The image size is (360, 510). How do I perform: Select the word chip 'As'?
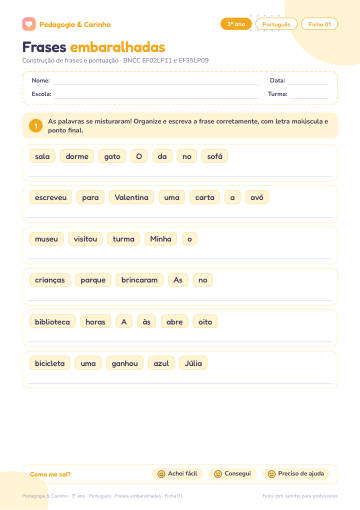pos(178,280)
